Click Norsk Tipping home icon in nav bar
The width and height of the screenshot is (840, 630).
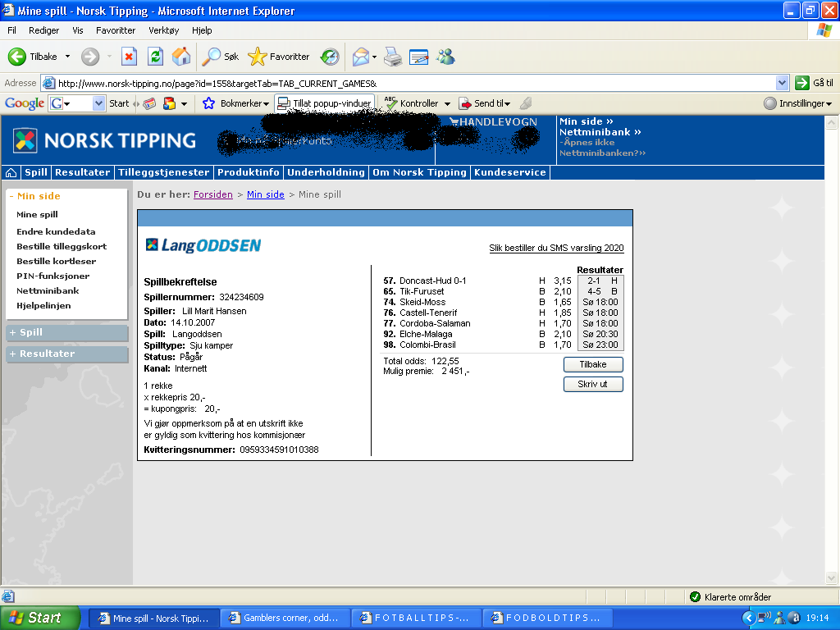coord(11,172)
